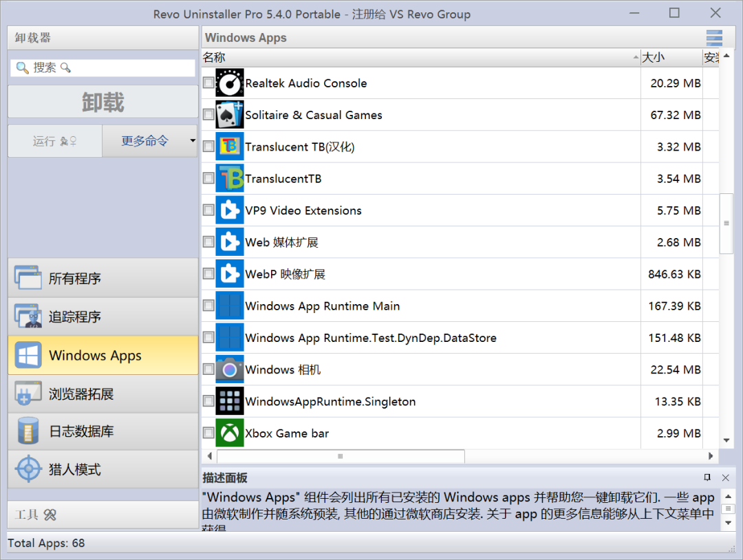The image size is (743, 560).
Task: Click the 卸载器 panel header
Action: (x=103, y=38)
